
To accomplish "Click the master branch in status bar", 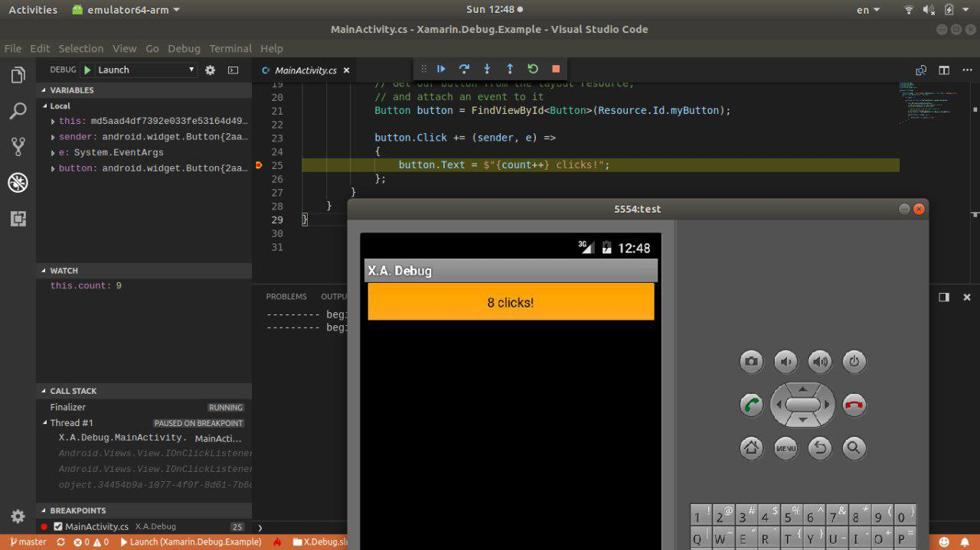I will point(28,542).
